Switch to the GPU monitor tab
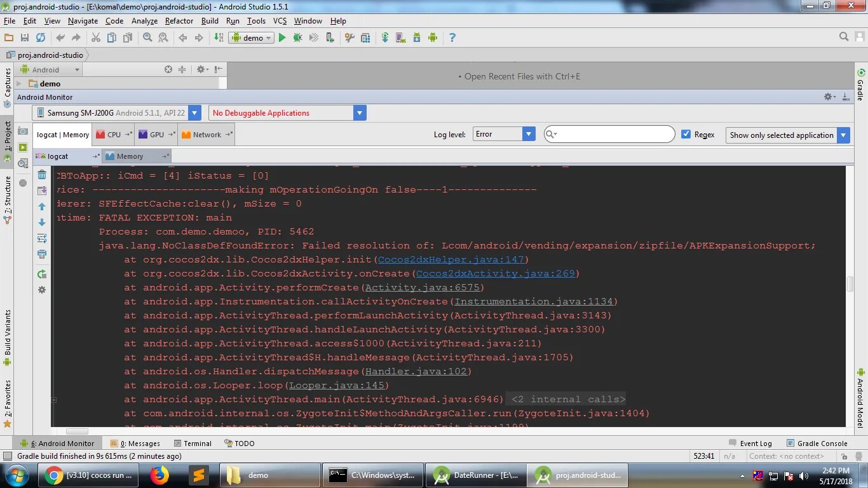The image size is (868, 488). 157,135
